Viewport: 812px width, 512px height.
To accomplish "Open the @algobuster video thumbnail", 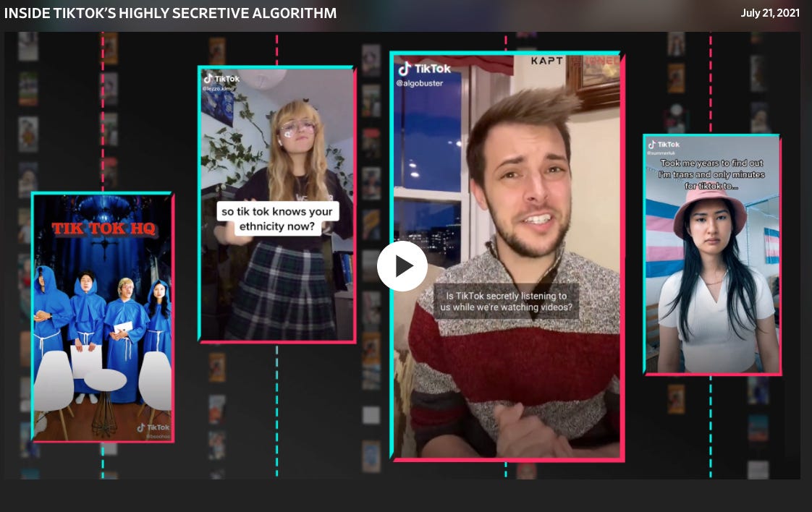I will tap(507, 256).
